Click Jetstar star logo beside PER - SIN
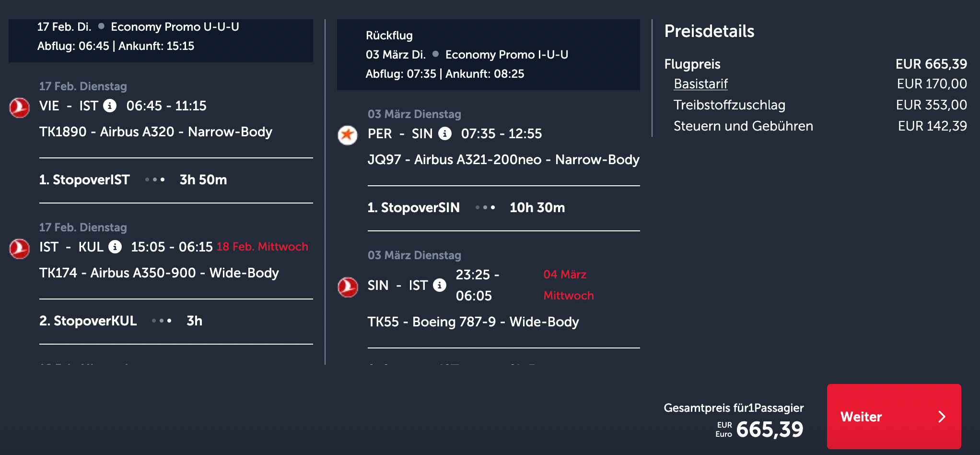The width and height of the screenshot is (980, 455). [x=348, y=135]
